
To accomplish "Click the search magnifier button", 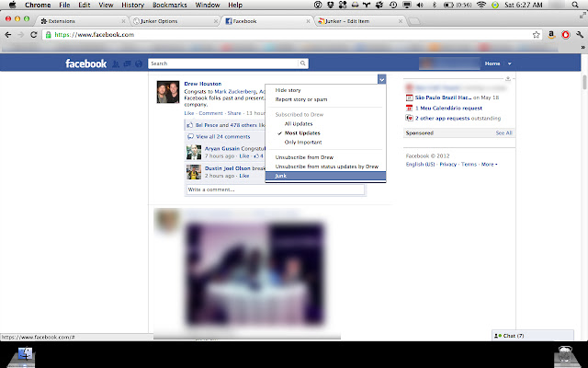I will pyautogui.click(x=302, y=63).
